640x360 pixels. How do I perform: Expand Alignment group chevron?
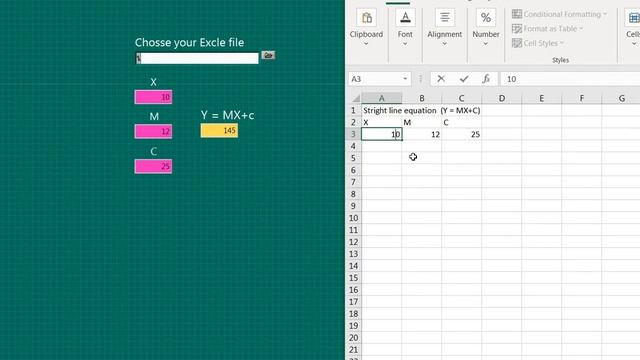click(444, 44)
